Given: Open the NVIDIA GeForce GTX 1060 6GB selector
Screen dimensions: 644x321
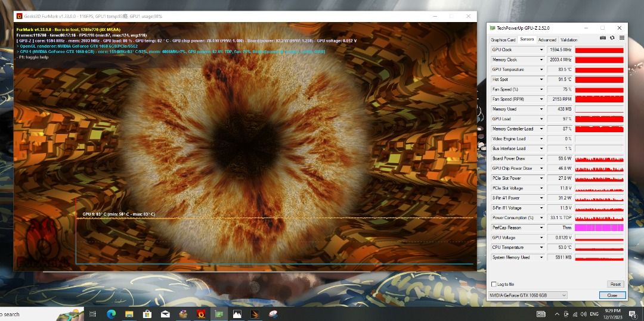Looking at the screenshot, I should click(528, 295).
